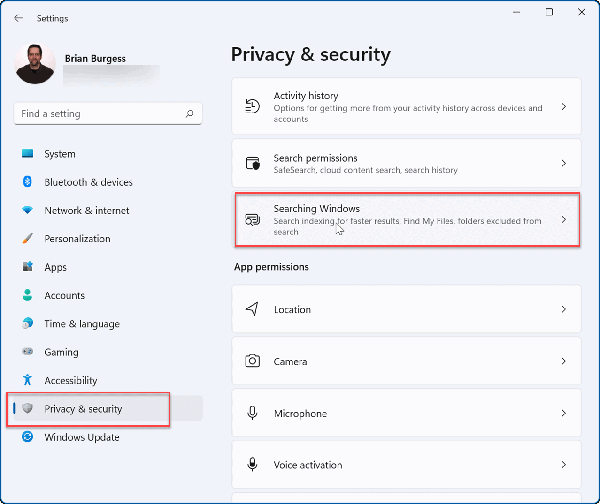Image resolution: width=600 pixels, height=504 pixels.
Task: Minimize the Settings window
Action: (516, 12)
